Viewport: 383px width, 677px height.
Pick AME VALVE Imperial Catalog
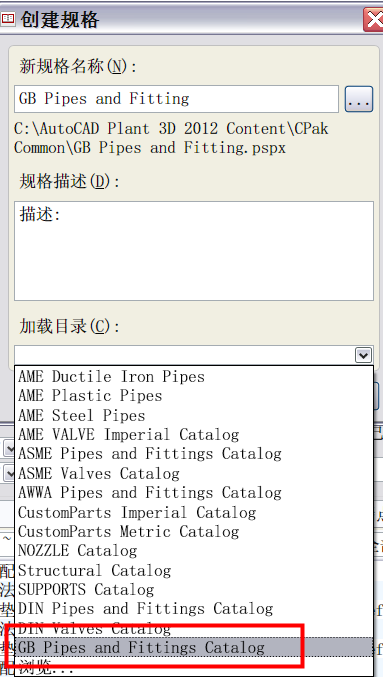[x=194, y=434]
